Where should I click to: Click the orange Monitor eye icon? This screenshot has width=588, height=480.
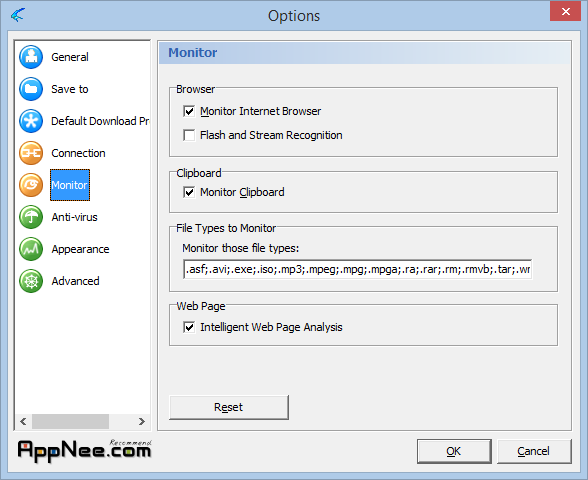[31, 185]
